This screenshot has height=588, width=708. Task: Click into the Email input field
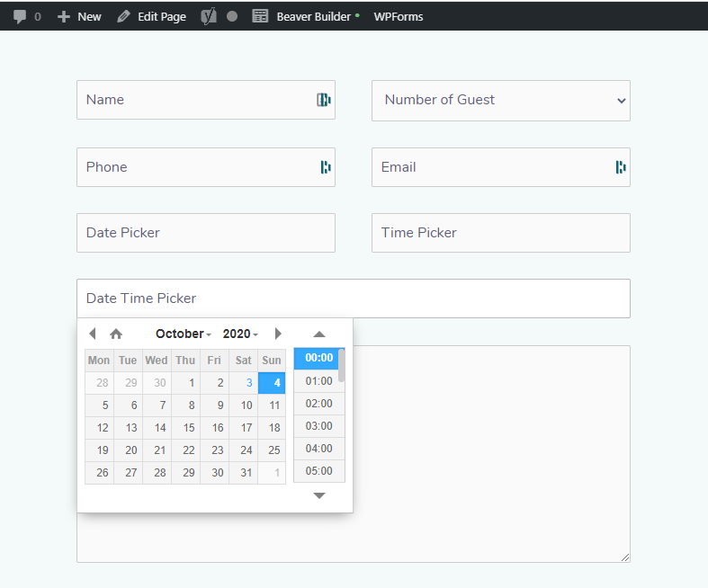[501, 167]
